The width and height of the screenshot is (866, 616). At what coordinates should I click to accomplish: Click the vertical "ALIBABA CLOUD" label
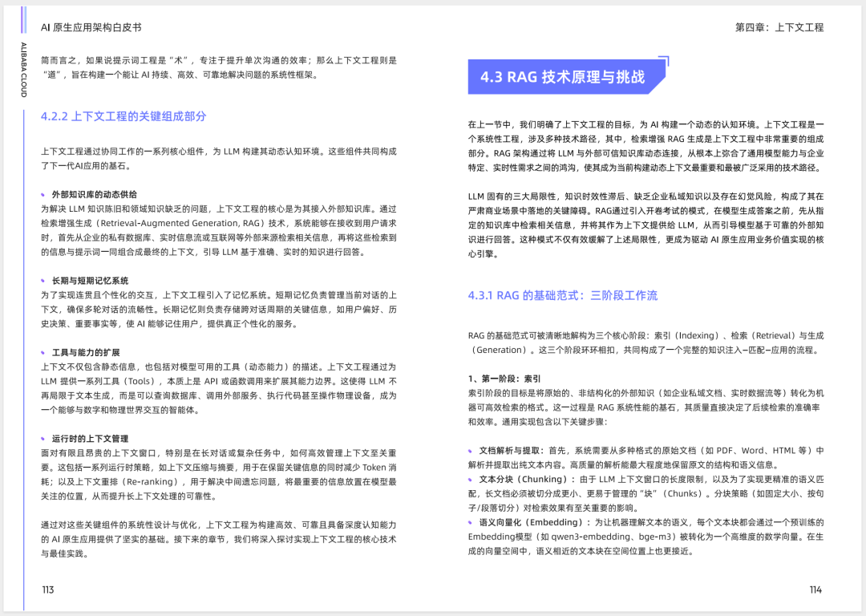point(24,70)
